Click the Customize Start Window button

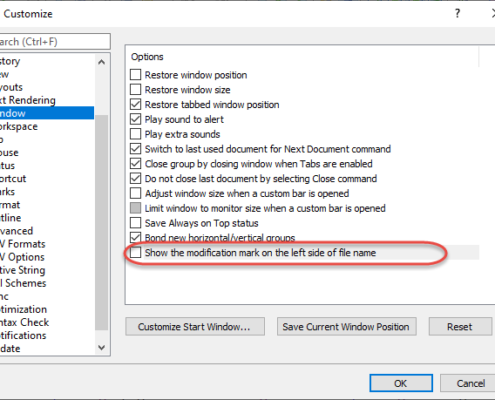[195, 327]
